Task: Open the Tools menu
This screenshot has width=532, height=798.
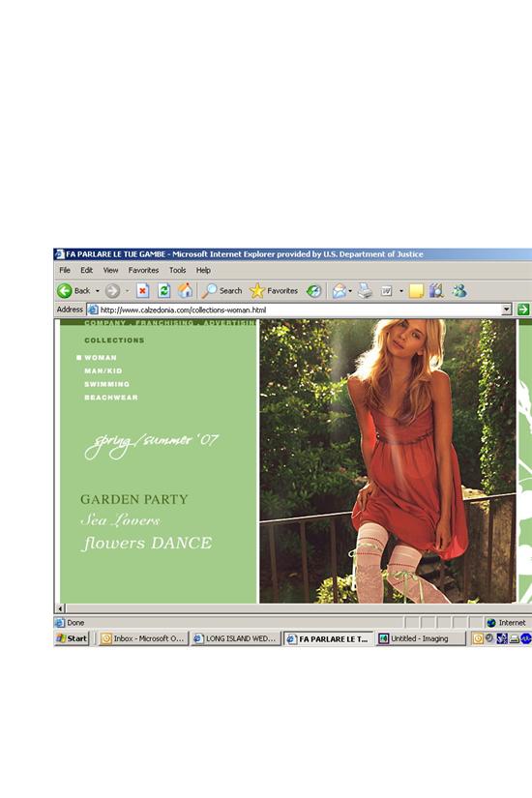Action: point(178,270)
